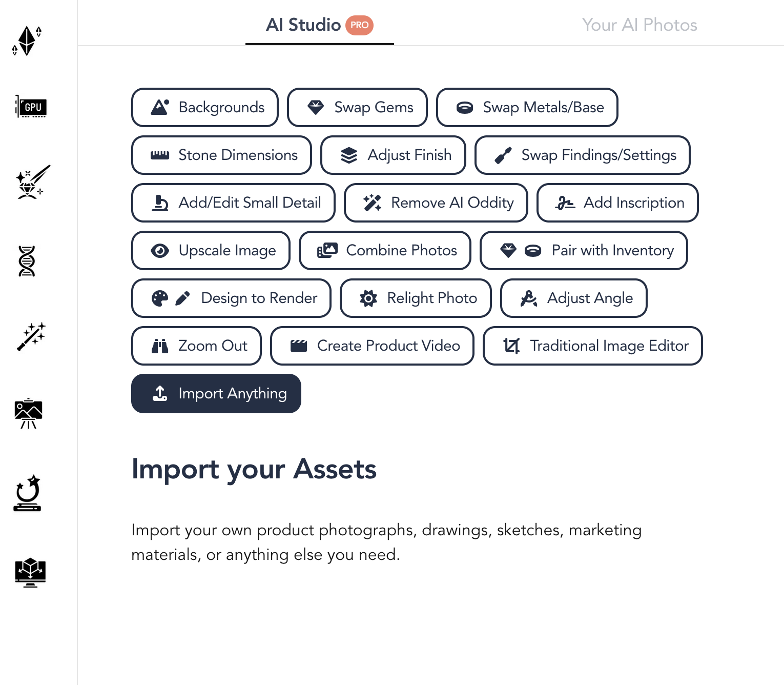Click the PRO badge next to AI Studio
This screenshot has height=685, width=784.
pos(360,25)
